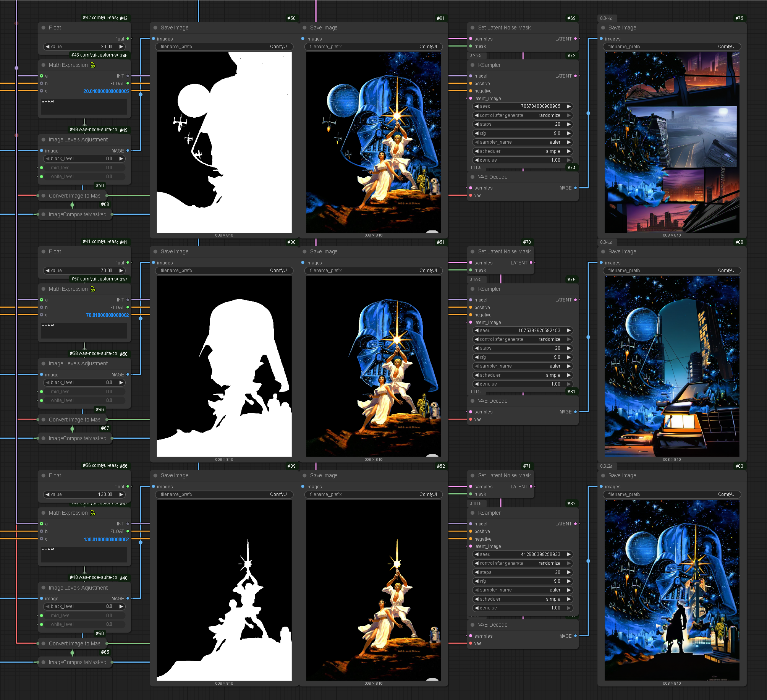Click filename_prefix field in Save Image #75
Image resolution: width=767 pixels, height=700 pixels.
[x=672, y=47]
